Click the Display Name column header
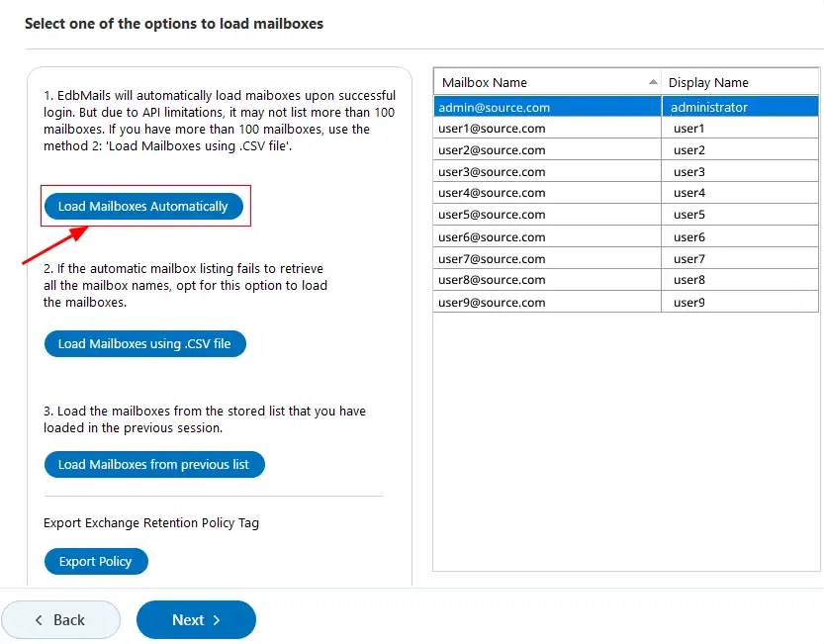Screen dimensions: 824x644 coord(740,82)
